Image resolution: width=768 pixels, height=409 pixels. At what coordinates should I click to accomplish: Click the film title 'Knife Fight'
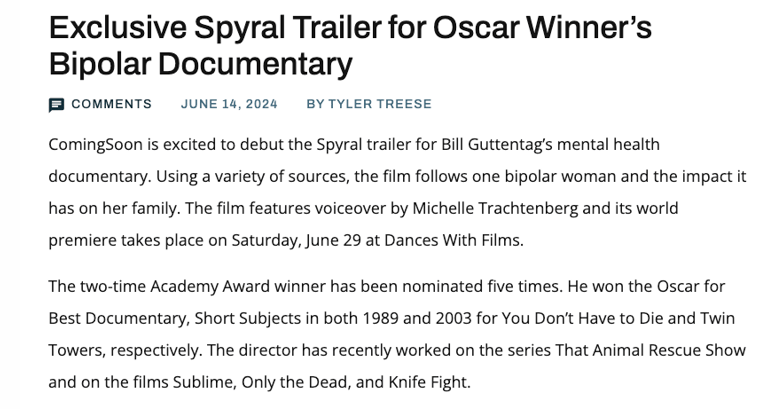click(x=430, y=383)
